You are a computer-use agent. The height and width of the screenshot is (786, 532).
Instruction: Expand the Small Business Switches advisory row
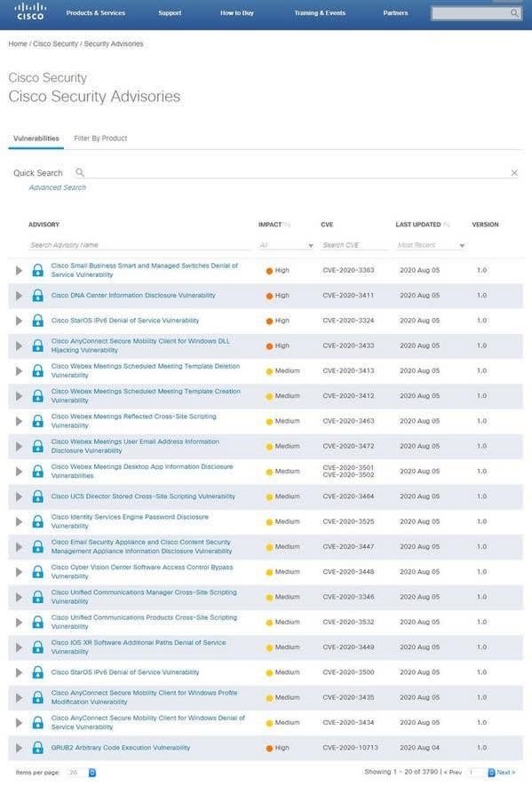click(19, 270)
